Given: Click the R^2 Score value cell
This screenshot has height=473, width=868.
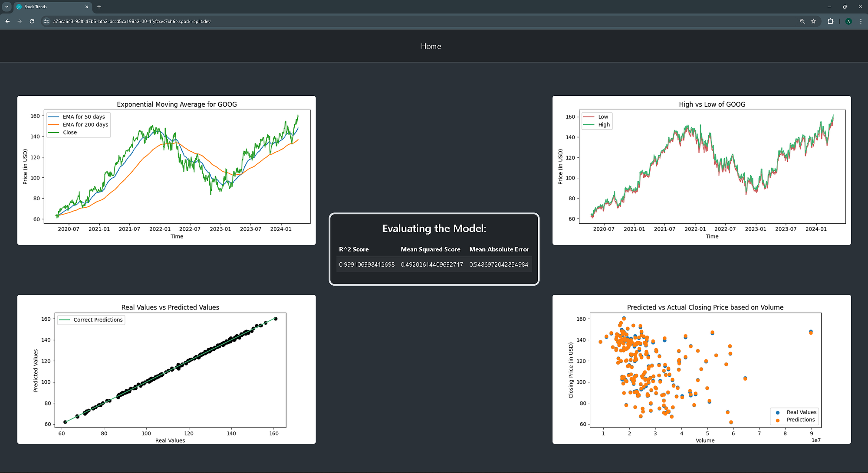Looking at the screenshot, I should [x=367, y=264].
